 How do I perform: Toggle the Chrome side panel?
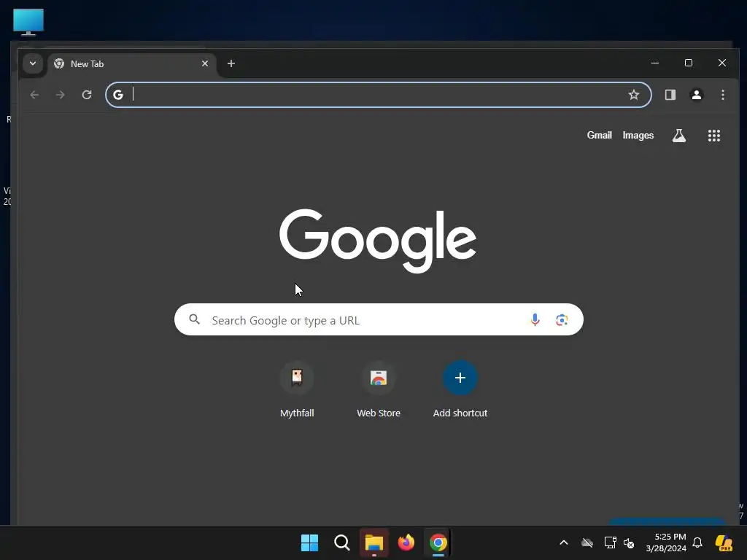click(x=670, y=95)
